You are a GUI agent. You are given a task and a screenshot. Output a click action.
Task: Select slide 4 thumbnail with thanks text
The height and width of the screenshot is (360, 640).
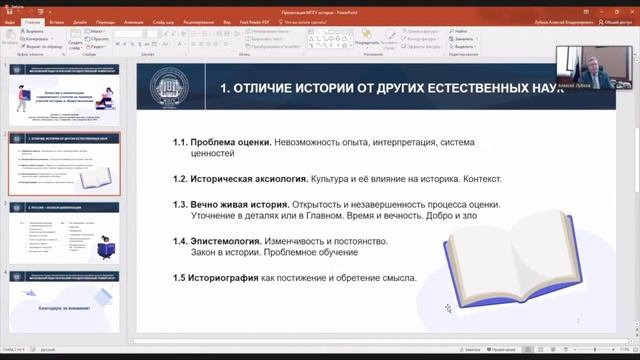(x=64, y=302)
